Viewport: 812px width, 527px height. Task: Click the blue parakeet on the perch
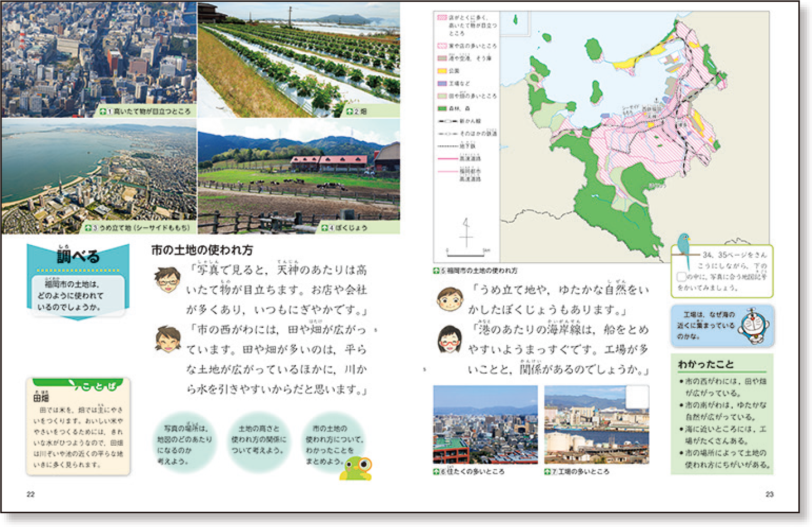click(684, 247)
